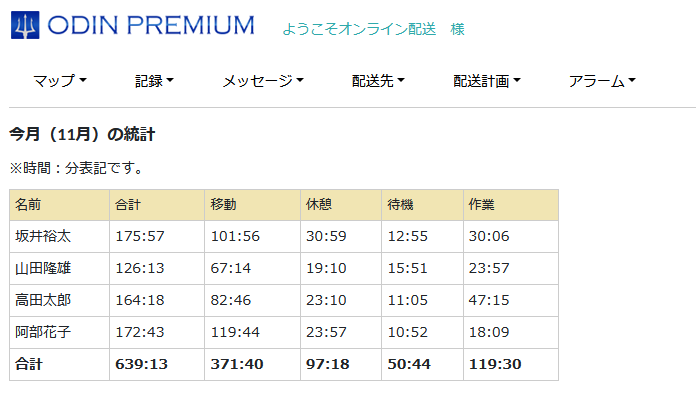This screenshot has width=696, height=398.
Task: Click the 合計 column header
Action: point(157,205)
